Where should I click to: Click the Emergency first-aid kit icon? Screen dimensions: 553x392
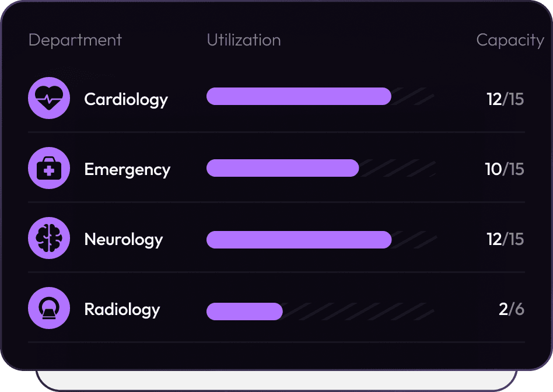(x=49, y=169)
